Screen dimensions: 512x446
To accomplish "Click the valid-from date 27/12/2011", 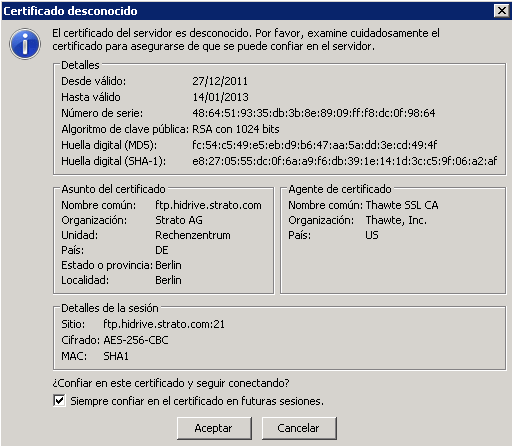I will pos(220,81).
